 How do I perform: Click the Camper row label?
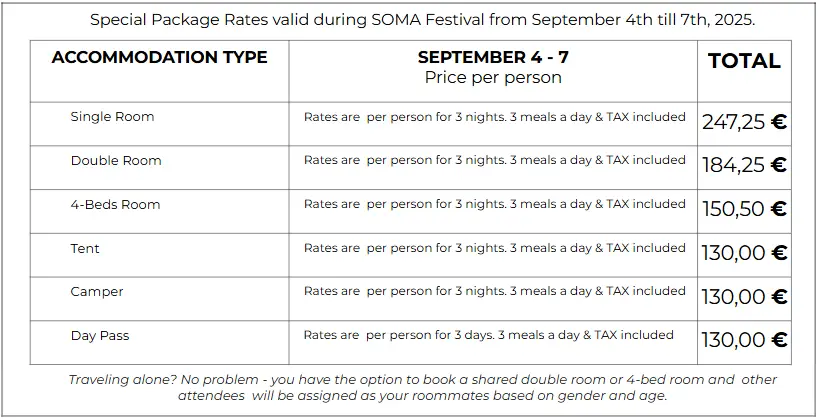[x=97, y=292]
